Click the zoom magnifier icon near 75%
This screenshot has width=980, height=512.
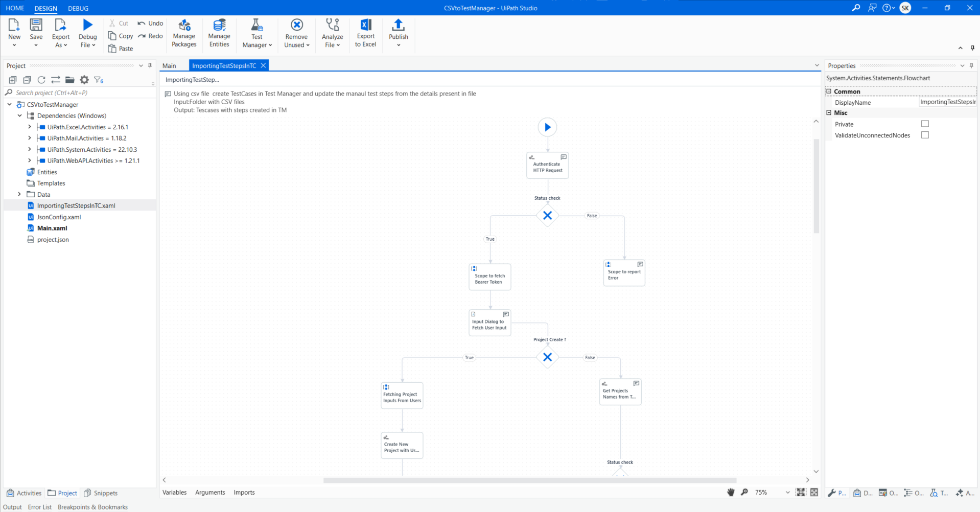click(x=744, y=492)
